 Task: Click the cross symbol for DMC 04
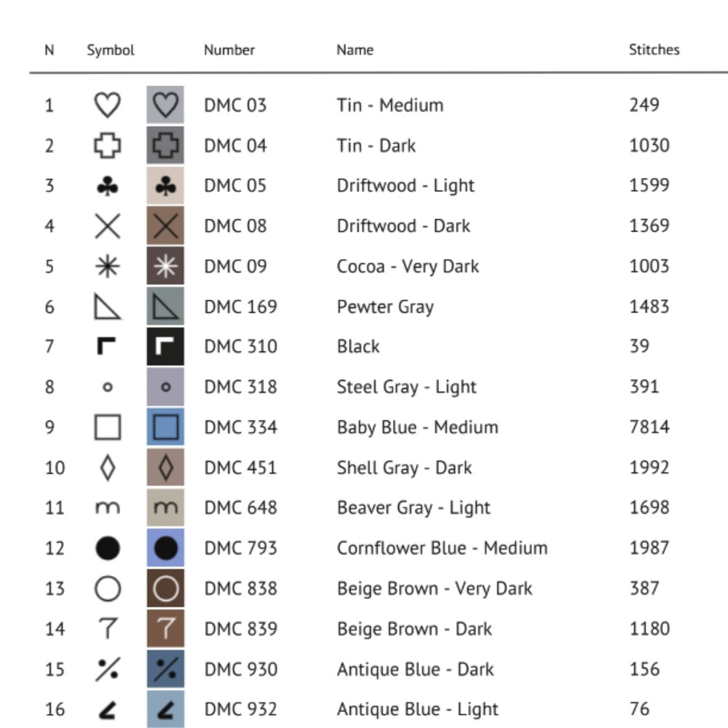click(x=108, y=146)
